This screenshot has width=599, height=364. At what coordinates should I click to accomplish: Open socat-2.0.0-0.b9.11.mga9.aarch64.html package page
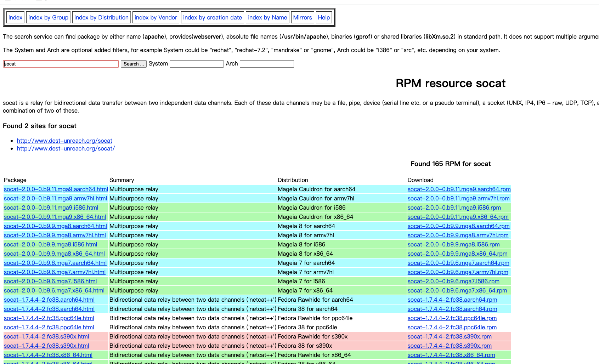(56, 189)
